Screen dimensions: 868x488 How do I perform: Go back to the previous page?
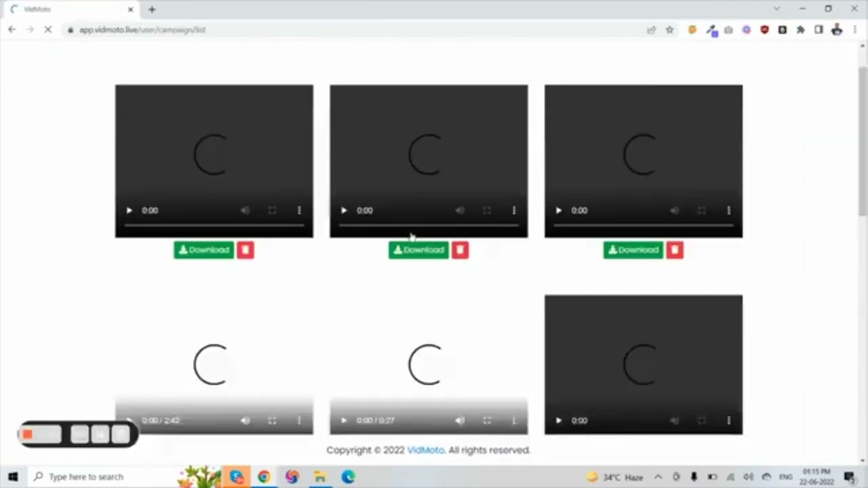[x=12, y=30]
